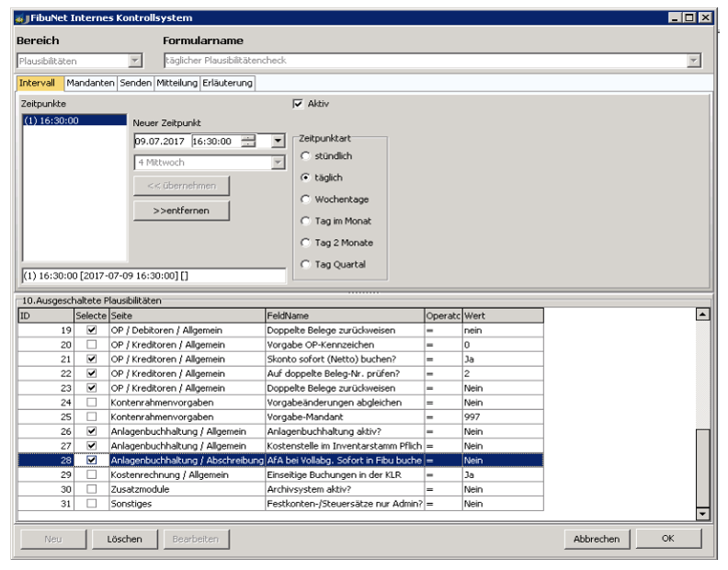Screen dimensions: 728x570
Task: Select the Tag Quartal radio option
Action: coord(305,265)
